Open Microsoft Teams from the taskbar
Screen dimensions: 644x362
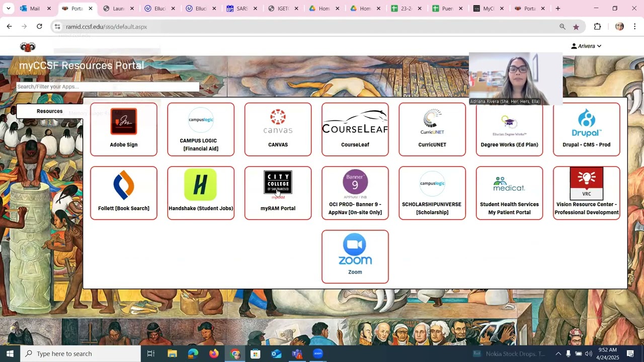pos(297,353)
